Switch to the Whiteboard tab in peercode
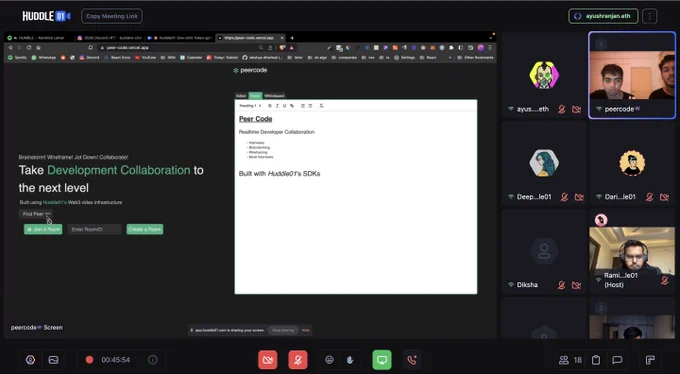The height and width of the screenshot is (374, 680). pos(274,95)
